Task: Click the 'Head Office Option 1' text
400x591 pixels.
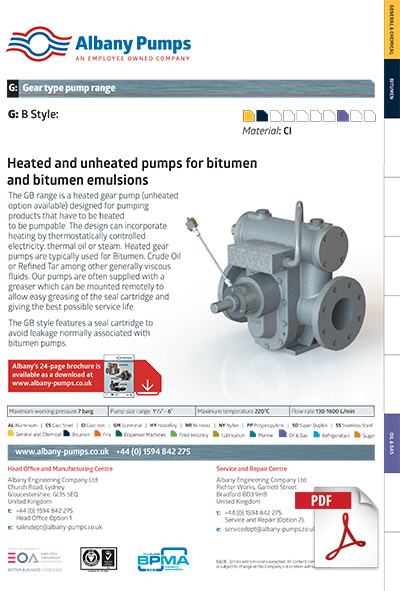Action: click(44, 518)
